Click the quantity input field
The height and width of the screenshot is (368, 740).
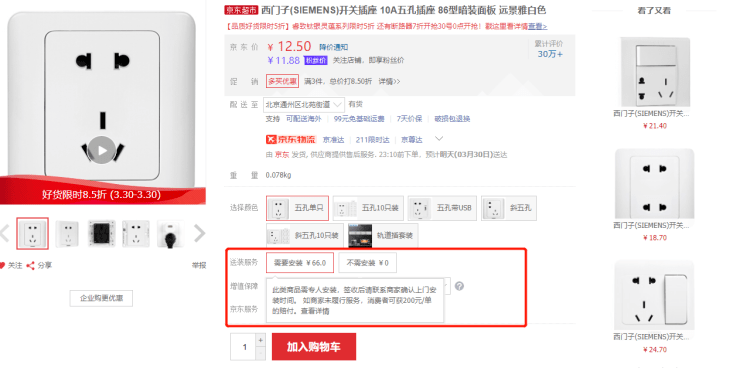[244, 347]
